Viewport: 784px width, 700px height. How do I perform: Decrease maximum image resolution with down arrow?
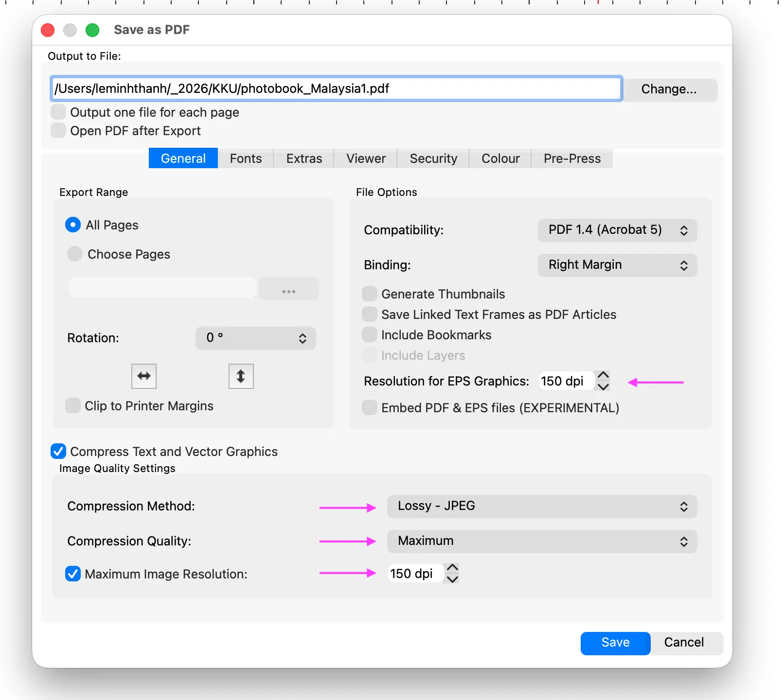click(x=452, y=579)
